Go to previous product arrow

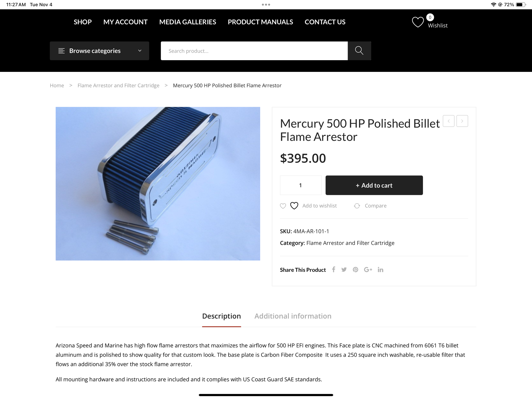449,121
